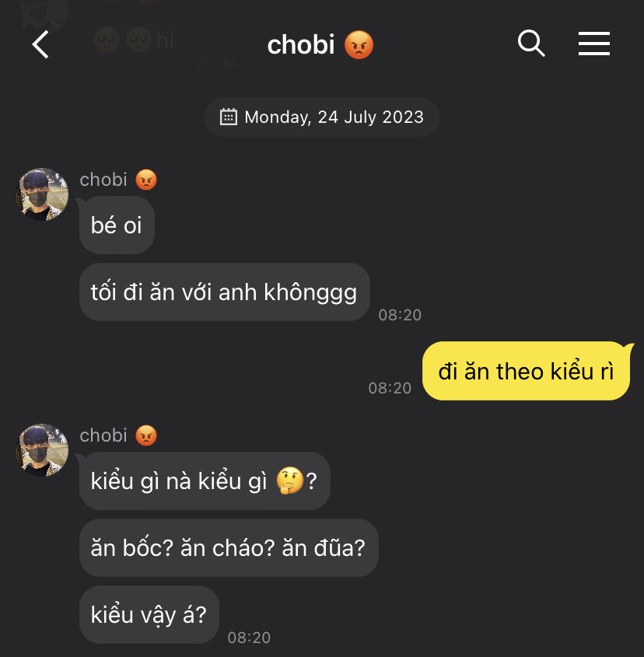Open chobi's second profile picture

[42, 449]
